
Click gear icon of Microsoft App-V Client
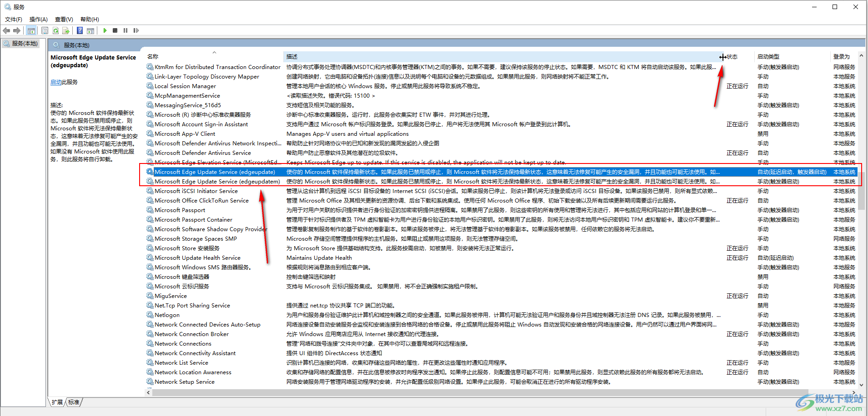[150, 134]
